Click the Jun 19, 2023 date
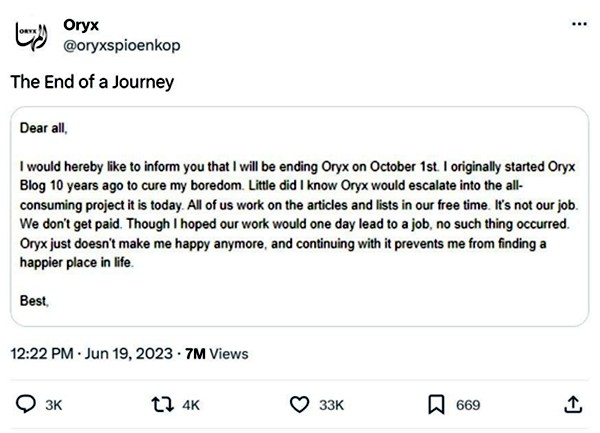The height and width of the screenshot is (433, 600). [129, 353]
